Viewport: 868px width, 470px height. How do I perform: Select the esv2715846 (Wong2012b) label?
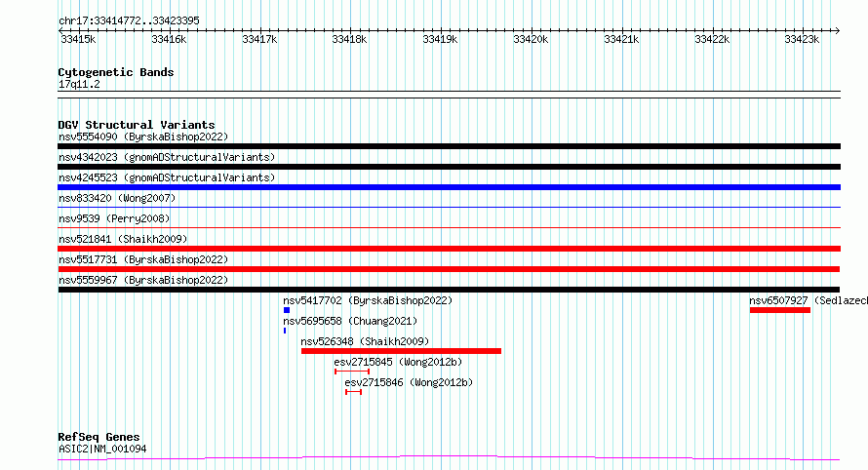pos(409,382)
